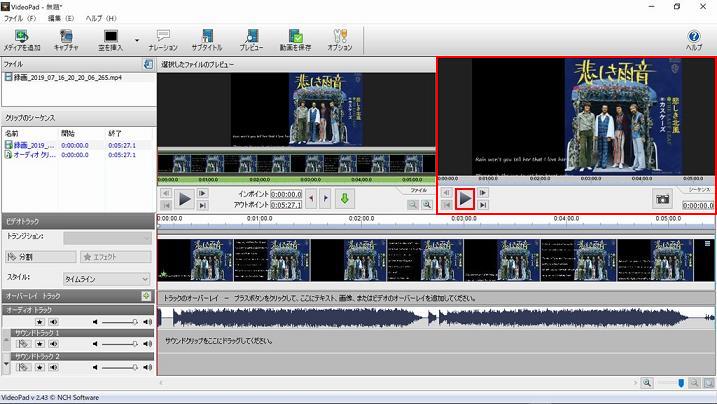
Task: Select the オーディオ クリ... row in sequence
Action: pyautogui.click(x=78, y=154)
